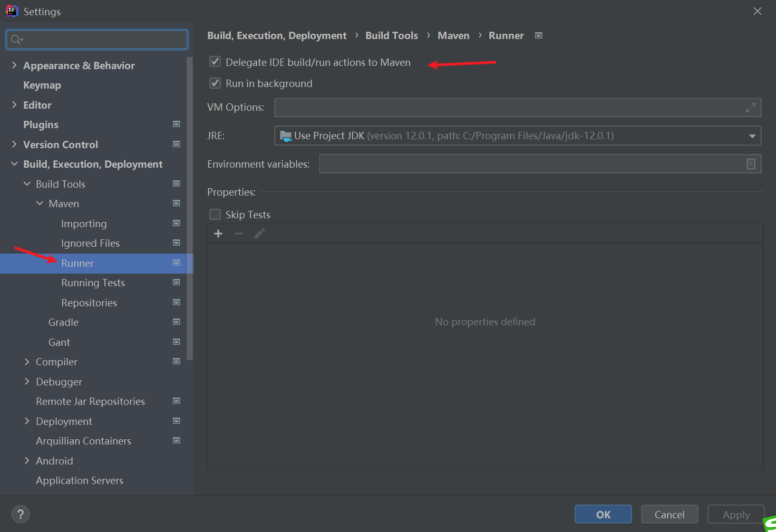Open Remote Jar Repositories settings

pos(90,401)
